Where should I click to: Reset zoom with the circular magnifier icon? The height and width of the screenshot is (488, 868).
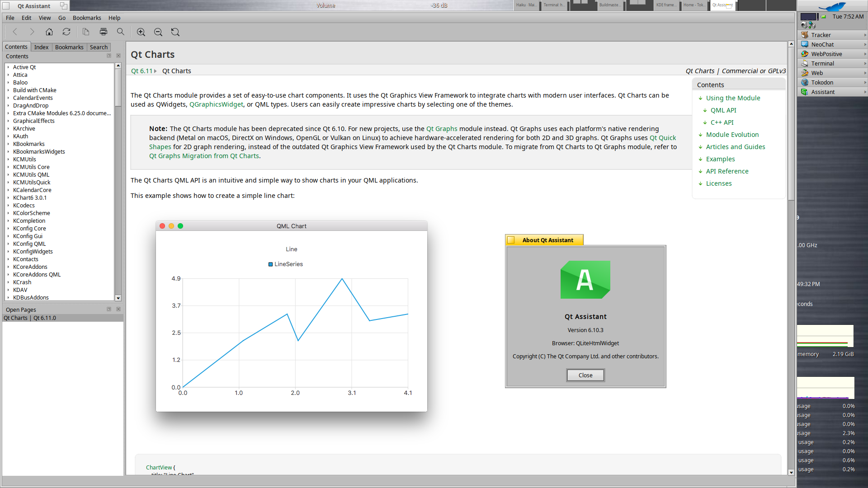(175, 32)
